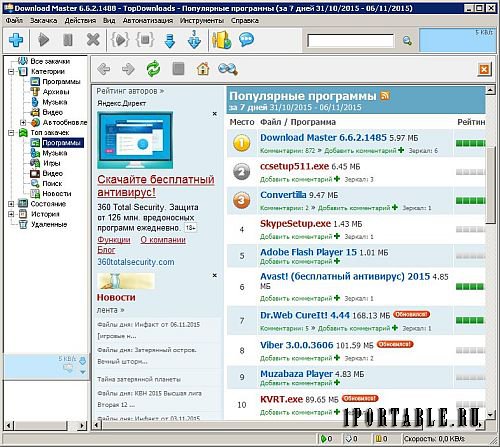Image resolution: width=500 pixels, height=447 pixels.
Task: Click the Start all downloads braces icon
Action: point(120,40)
